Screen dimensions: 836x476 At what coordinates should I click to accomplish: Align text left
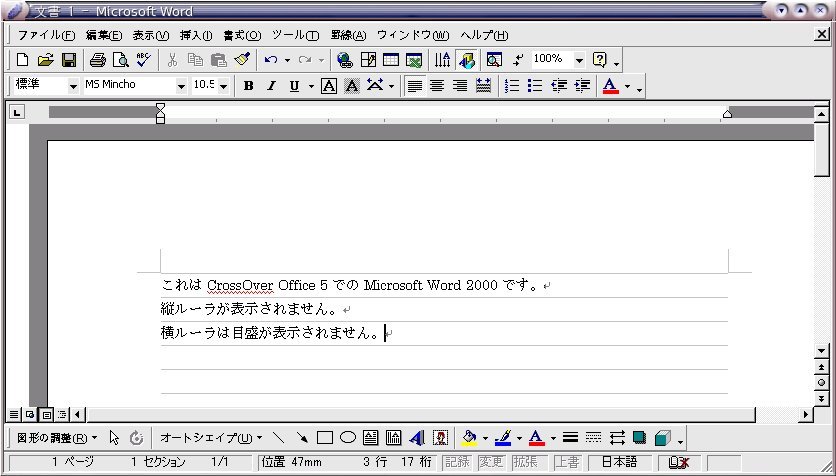414,86
